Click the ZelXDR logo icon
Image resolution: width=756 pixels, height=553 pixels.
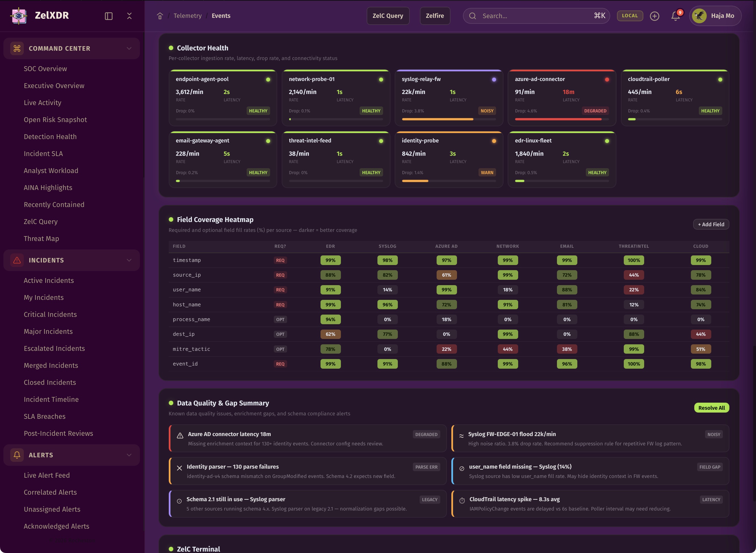[x=19, y=16]
